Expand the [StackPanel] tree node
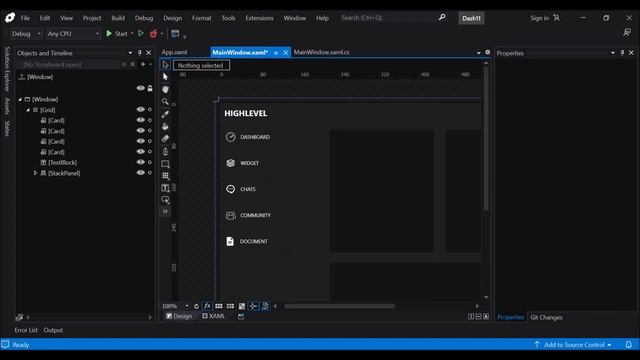This screenshot has width=640, height=360. 36,173
